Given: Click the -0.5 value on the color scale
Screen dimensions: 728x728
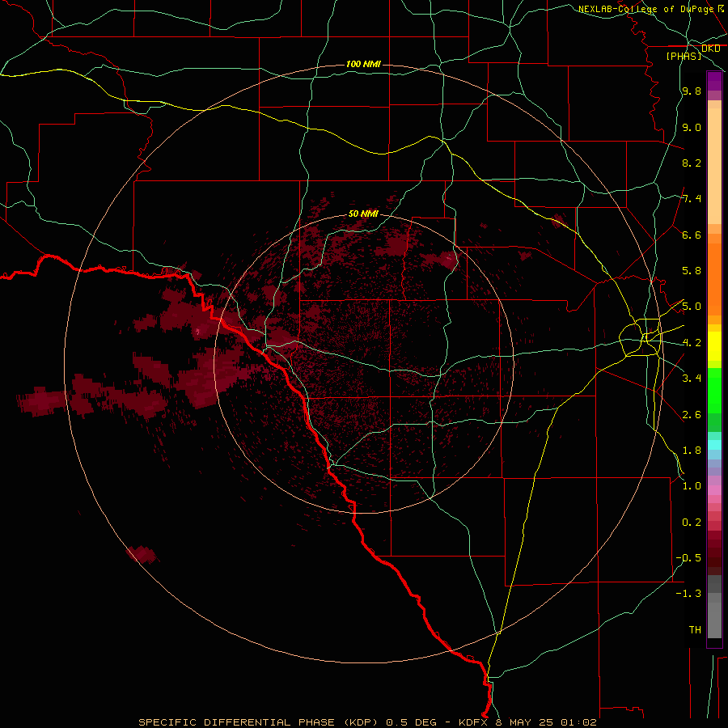Looking at the screenshot, I should tap(688, 558).
